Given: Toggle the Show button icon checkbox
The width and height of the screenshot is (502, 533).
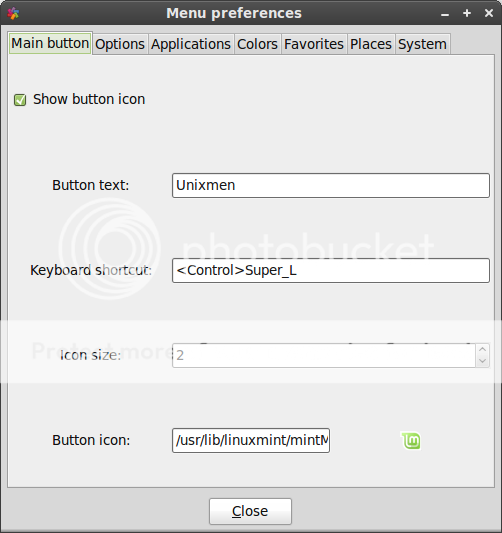Looking at the screenshot, I should click(x=20, y=100).
